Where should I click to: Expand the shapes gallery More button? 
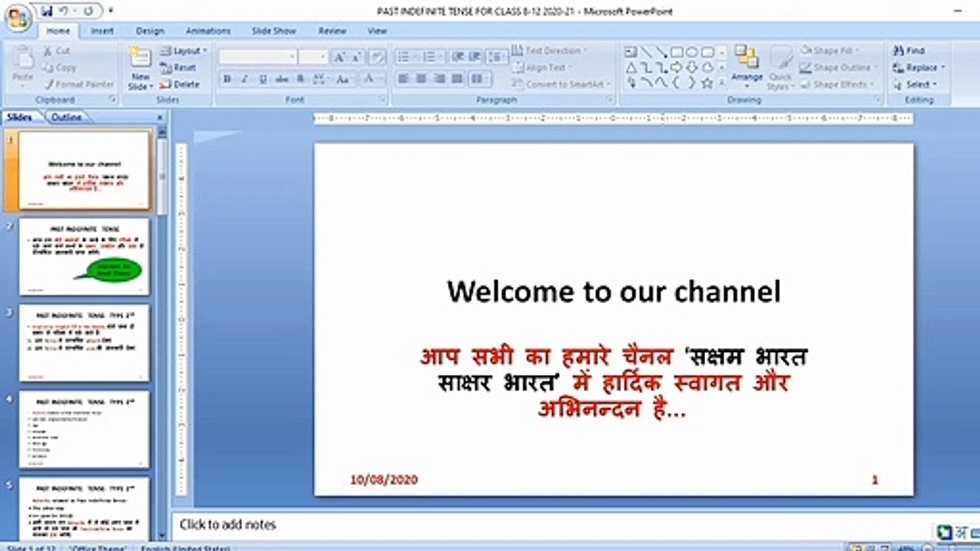(721, 83)
